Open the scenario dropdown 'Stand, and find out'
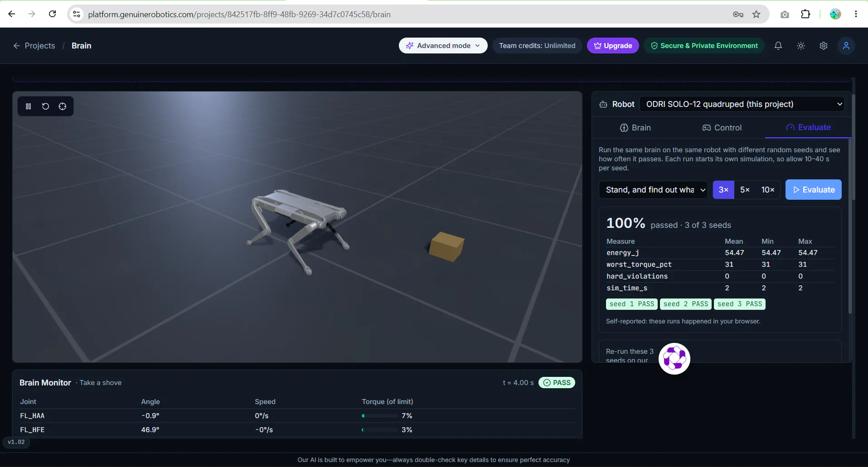868x467 pixels. pyautogui.click(x=654, y=190)
